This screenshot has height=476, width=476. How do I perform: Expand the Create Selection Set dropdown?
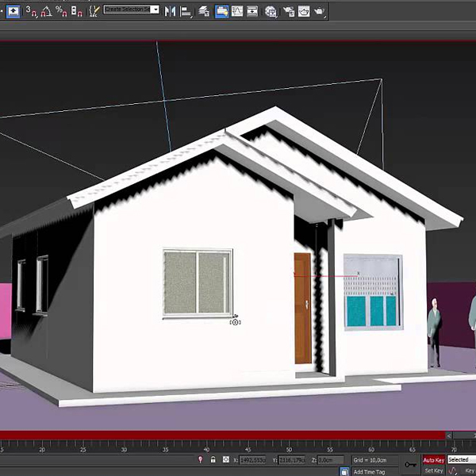[155, 10]
